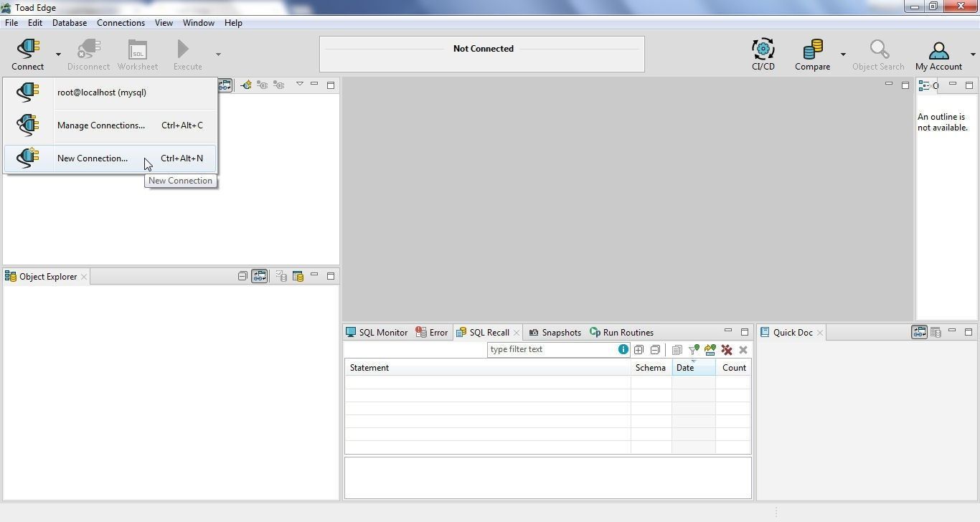Minimize the editor area
This screenshot has width=980, height=522.
point(889,84)
